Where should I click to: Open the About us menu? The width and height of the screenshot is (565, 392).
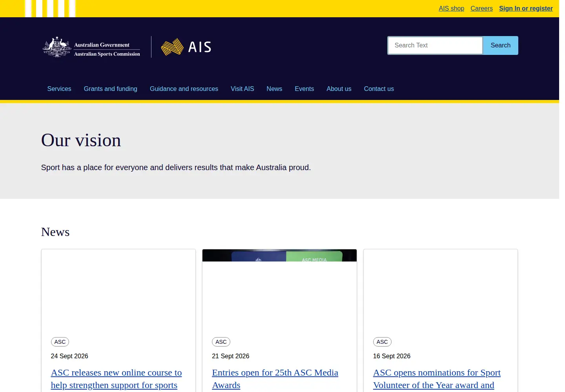point(339,89)
